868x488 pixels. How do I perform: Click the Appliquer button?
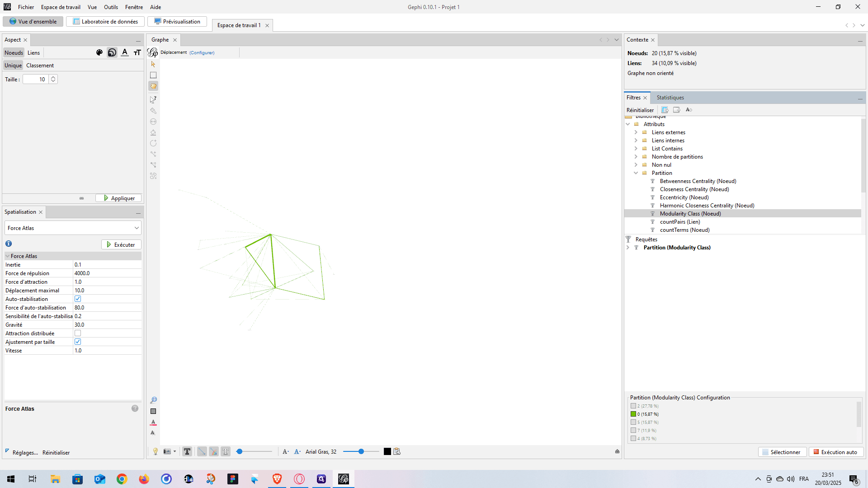[118, 198]
